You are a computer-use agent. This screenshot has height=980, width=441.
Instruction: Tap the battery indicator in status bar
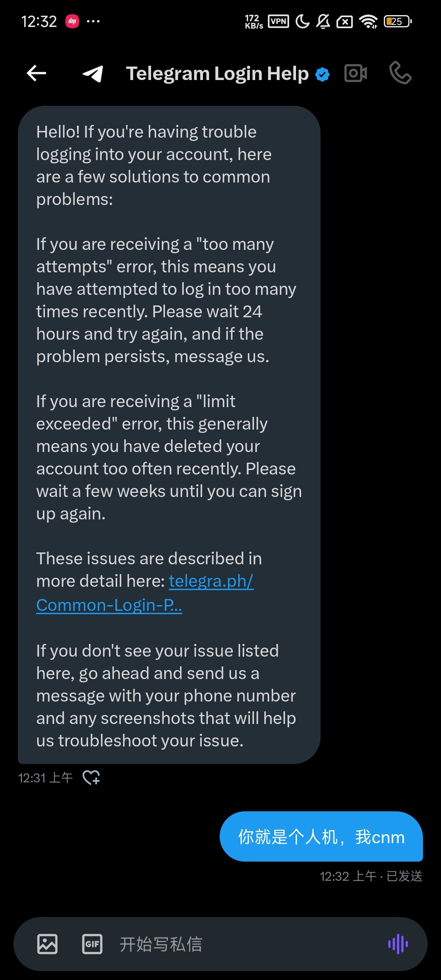click(398, 21)
